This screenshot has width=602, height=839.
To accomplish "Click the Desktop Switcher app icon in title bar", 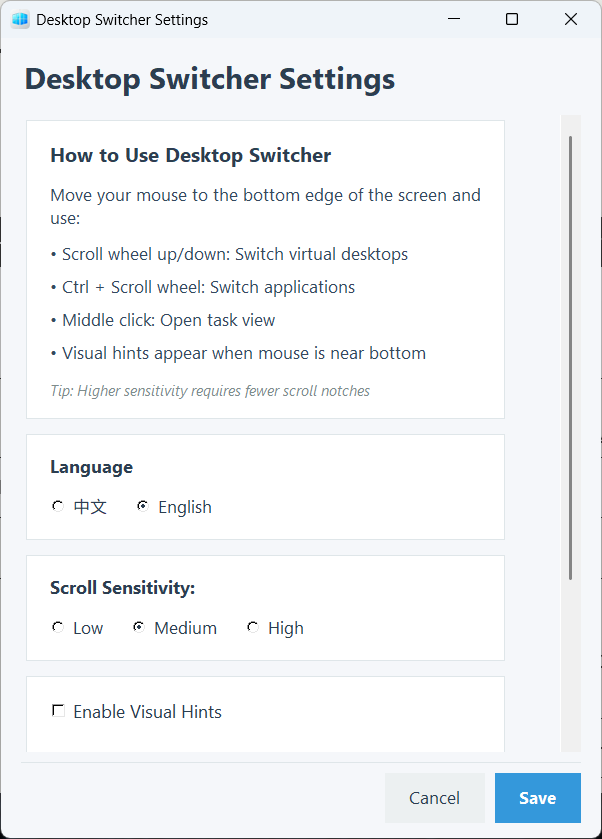I will coord(20,20).
